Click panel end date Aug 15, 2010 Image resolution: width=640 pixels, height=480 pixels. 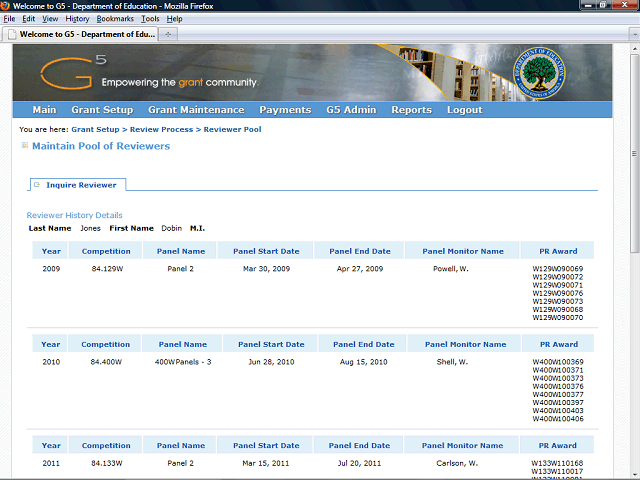364,362
